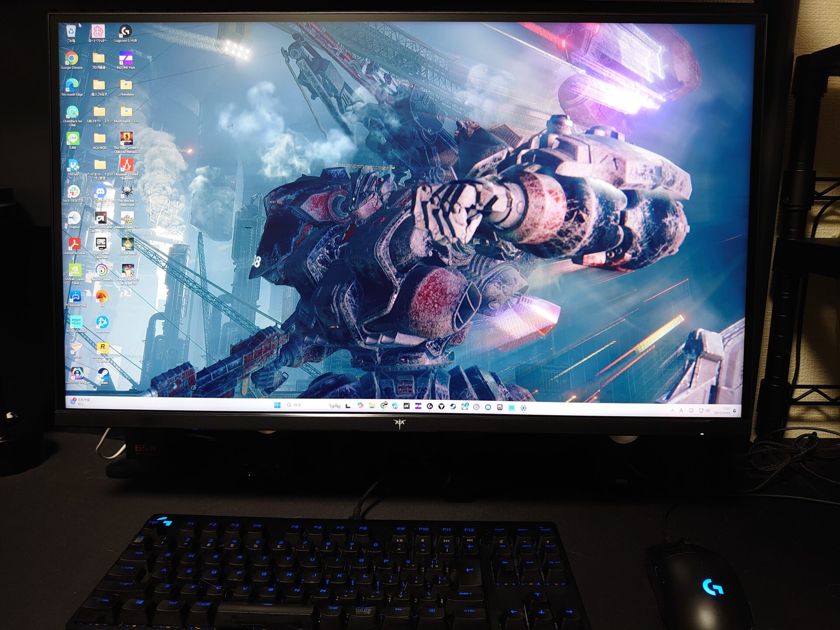Open Adobe Acrobat desktop shortcut
The width and height of the screenshot is (840, 630).
(74, 246)
